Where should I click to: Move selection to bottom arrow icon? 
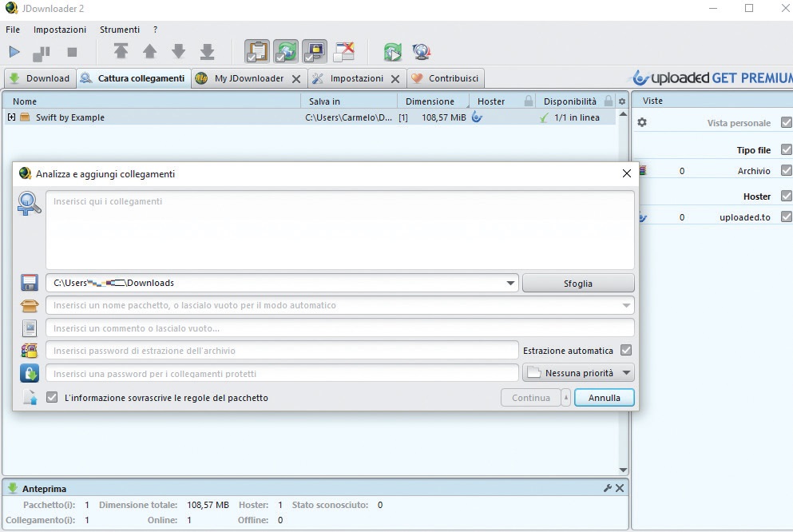pos(208,52)
